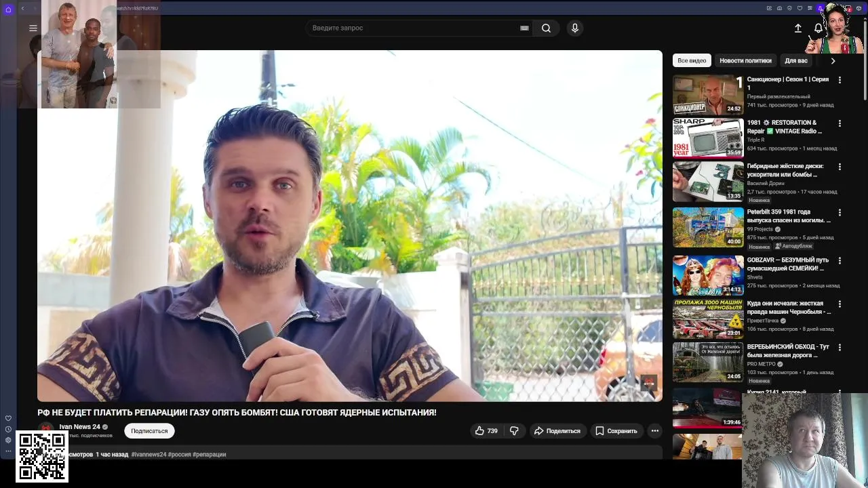Click the Shvets channel name

(755, 277)
